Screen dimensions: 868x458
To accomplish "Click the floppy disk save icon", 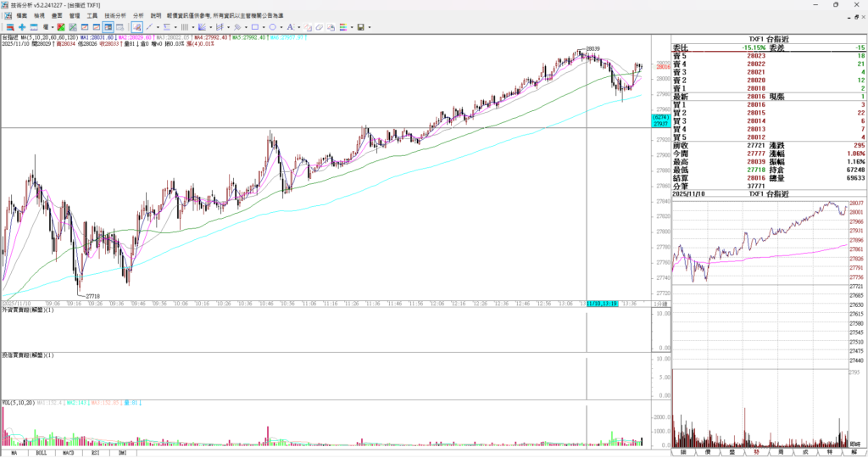I will 360,27.
